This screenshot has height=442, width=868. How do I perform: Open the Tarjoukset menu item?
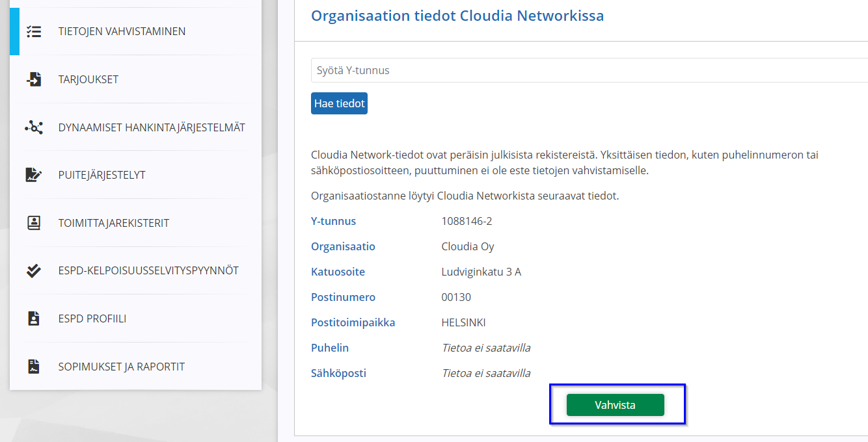[135, 79]
